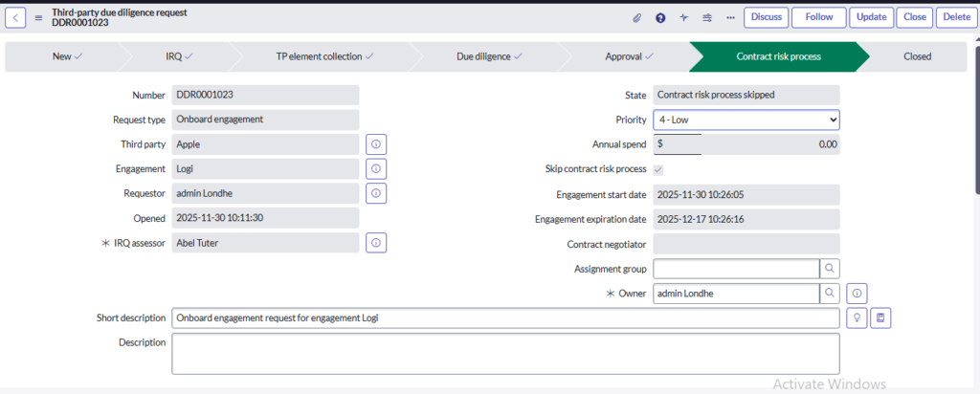Select the Due diligence stage
The height and width of the screenshot is (394, 980).
[x=489, y=56]
